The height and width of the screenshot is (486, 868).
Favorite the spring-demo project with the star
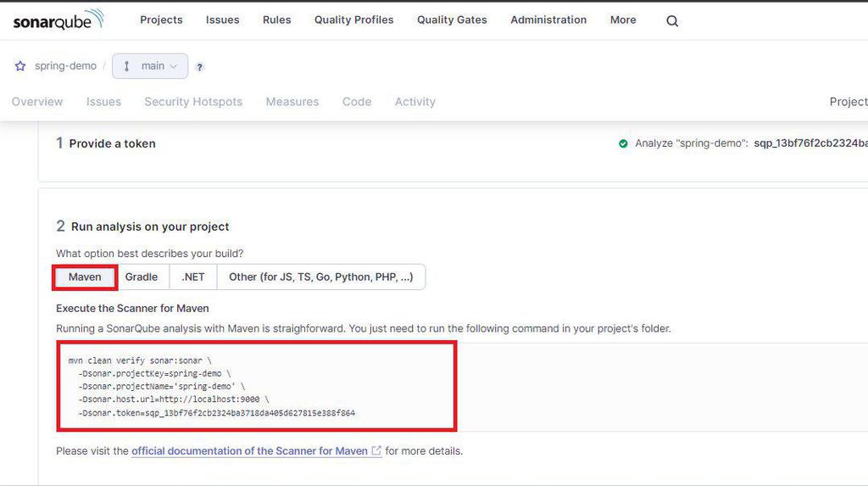[x=20, y=66]
